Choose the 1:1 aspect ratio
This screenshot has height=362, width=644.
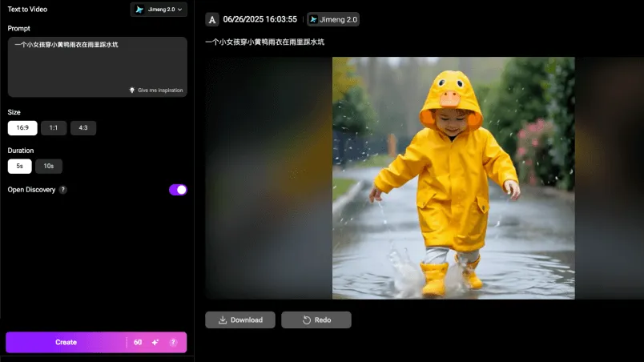click(54, 128)
